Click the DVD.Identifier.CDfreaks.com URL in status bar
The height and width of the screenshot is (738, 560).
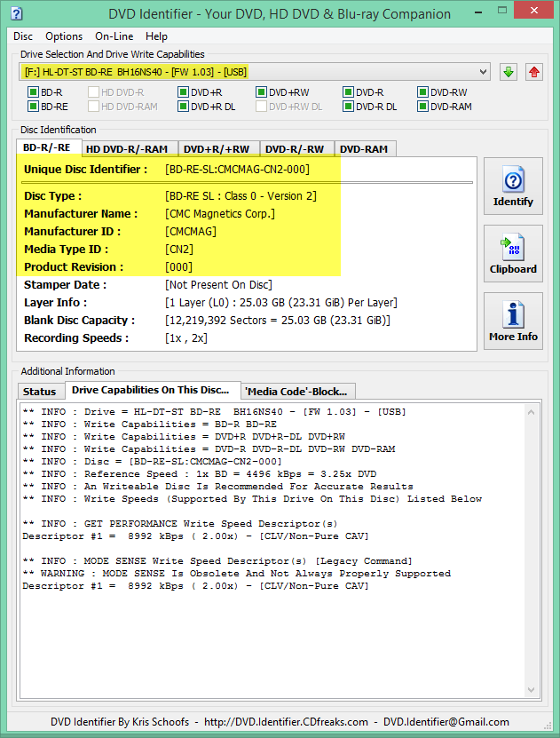point(286,722)
